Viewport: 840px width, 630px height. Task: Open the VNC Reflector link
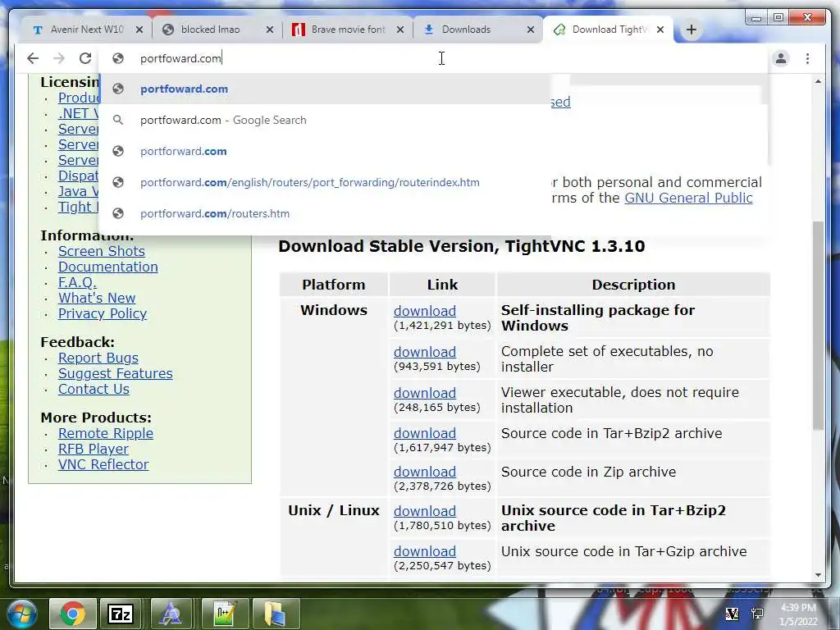coord(103,464)
